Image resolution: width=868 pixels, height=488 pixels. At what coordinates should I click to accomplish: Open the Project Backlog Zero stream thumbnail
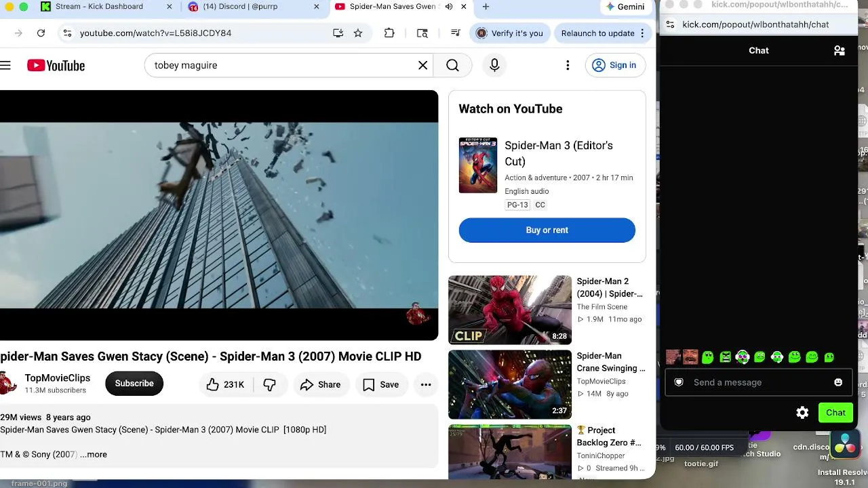[510, 452]
